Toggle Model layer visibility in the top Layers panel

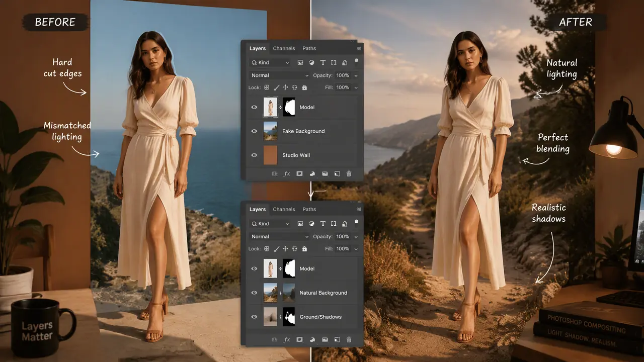tap(254, 107)
